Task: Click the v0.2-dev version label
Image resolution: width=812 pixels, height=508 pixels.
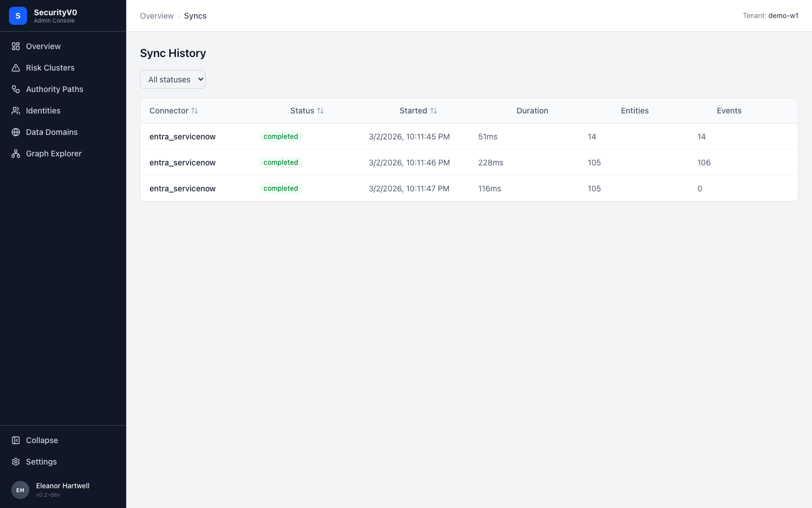Action: click(x=48, y=495)
